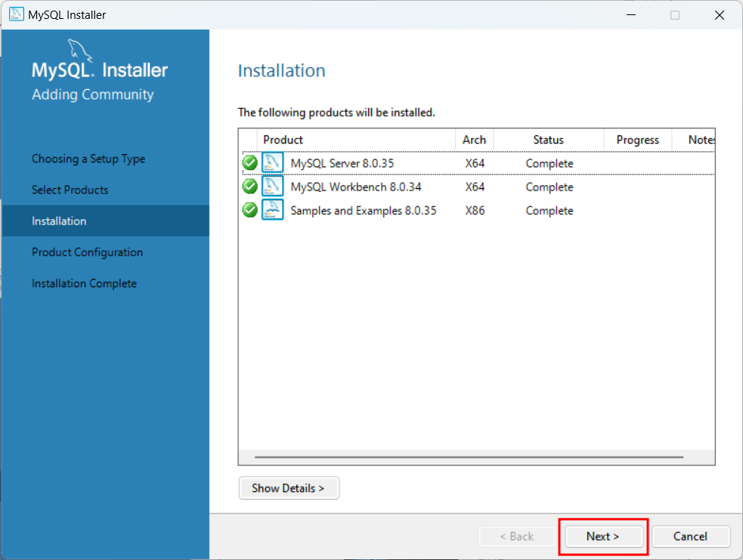Click the Next button
743x560 pixels.
pos(602,537)
